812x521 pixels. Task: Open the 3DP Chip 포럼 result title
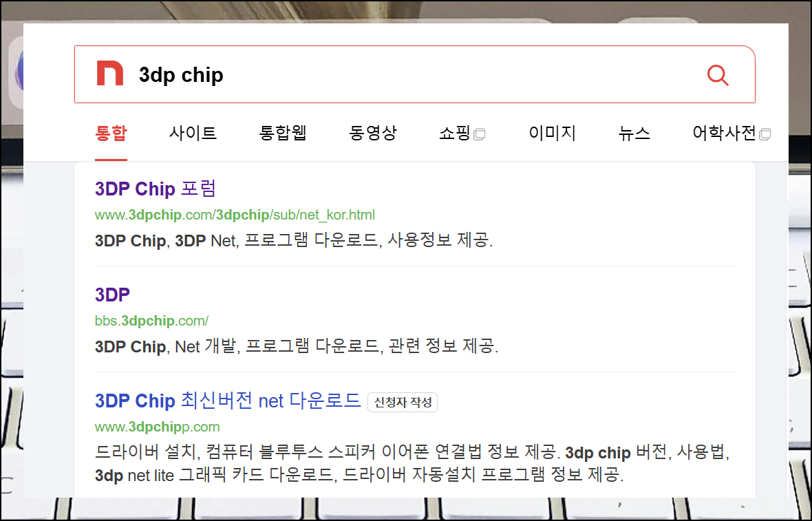pos(155,189)
